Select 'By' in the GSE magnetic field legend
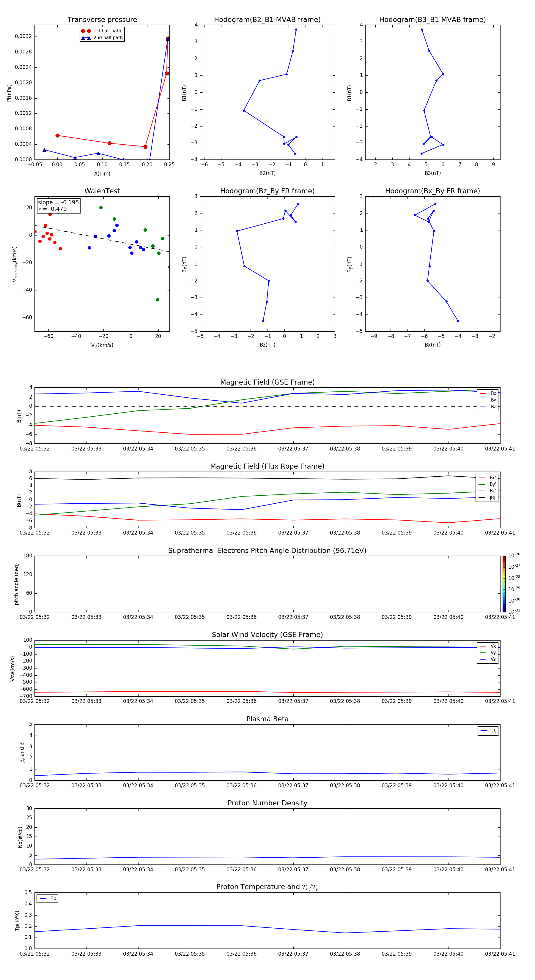Image resolution: width=535 pixels, height=980 pixels. [488, 400]
